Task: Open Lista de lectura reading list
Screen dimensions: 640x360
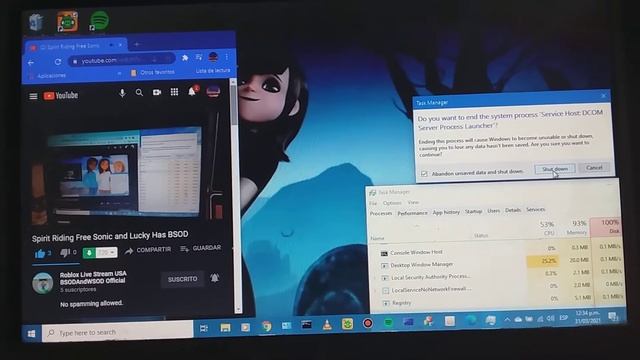Action: coord(213,71)
